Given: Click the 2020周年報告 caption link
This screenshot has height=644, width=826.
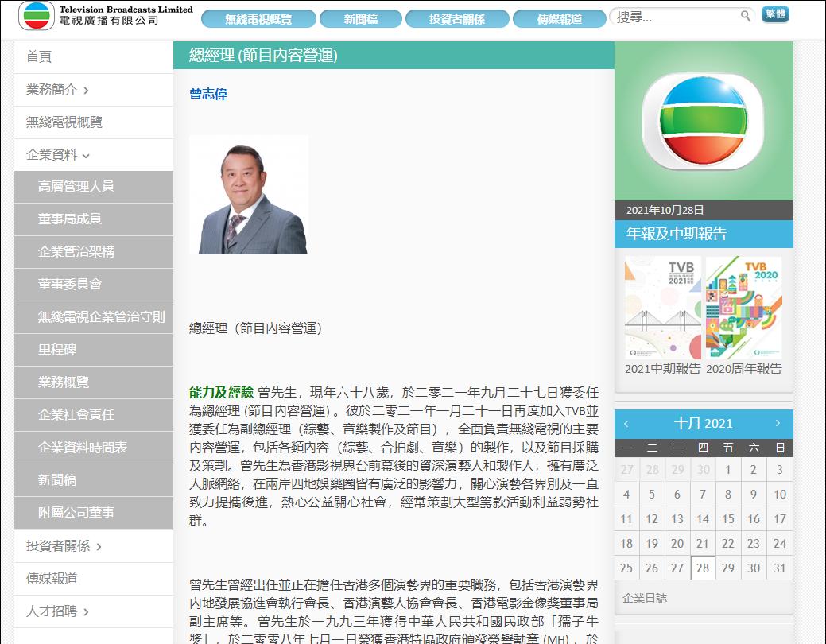Looking at the screenshot, I should [744, 369].
